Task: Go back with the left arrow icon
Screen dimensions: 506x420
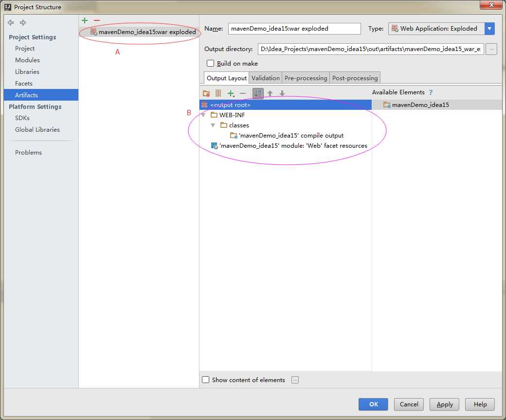Action: [x=11, y=22]
